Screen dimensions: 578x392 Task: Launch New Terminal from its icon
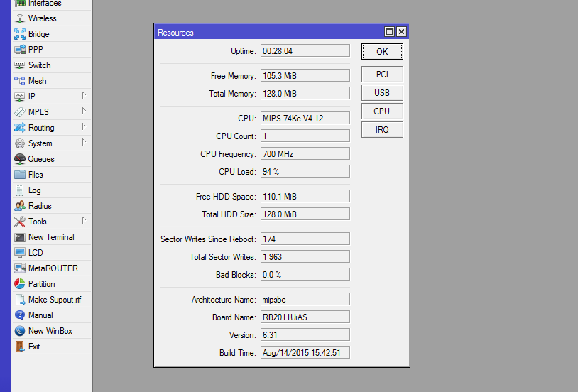[20, 237]
